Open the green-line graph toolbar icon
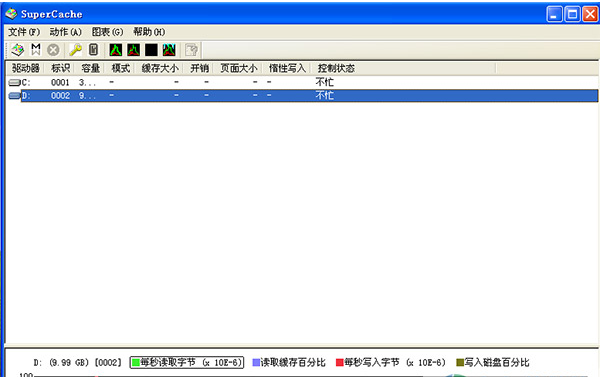 116,50
